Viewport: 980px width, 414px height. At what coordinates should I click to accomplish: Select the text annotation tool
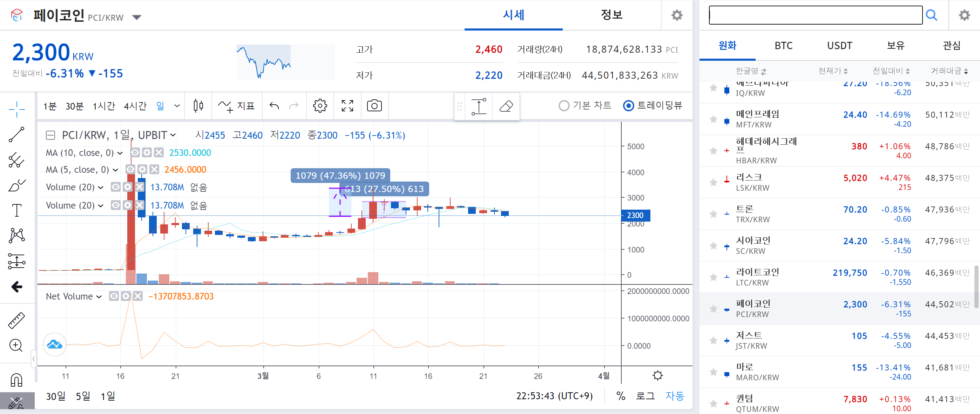[17, 210]
